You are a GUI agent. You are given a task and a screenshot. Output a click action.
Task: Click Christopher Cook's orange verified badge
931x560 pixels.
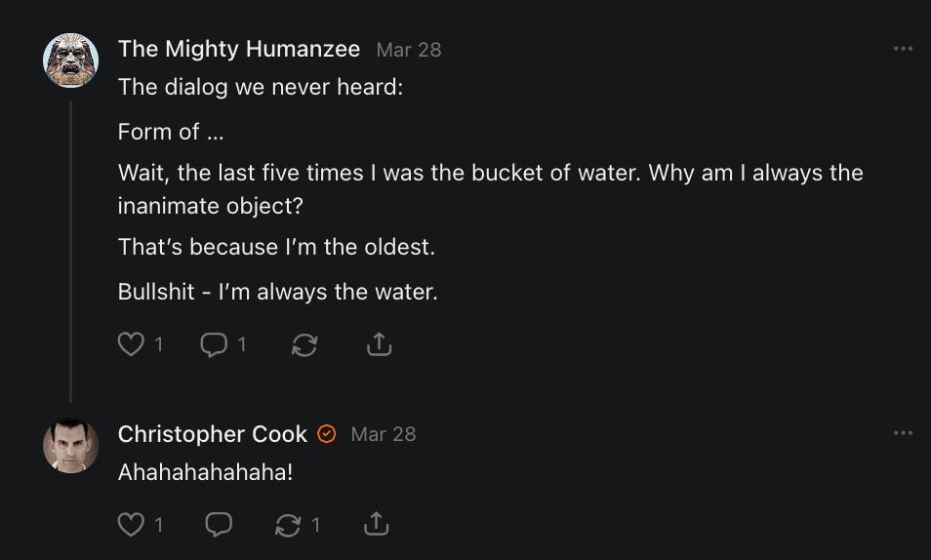327,434
